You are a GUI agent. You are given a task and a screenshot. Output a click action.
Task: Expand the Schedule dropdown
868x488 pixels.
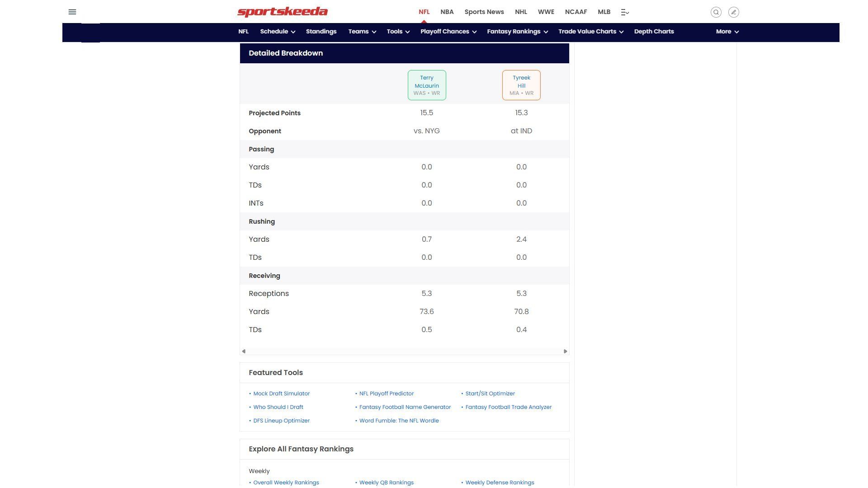pyautogui.click(x=278, y=32)
